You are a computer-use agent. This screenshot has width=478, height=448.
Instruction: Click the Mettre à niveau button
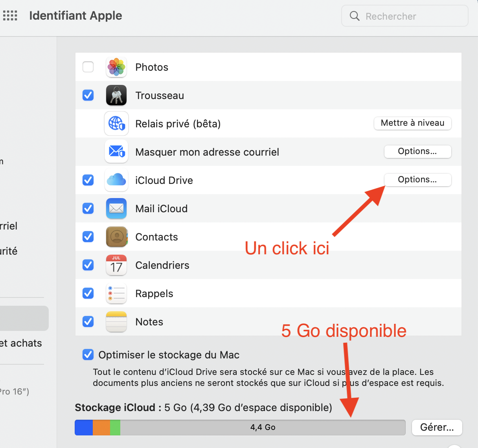[412, 123]
